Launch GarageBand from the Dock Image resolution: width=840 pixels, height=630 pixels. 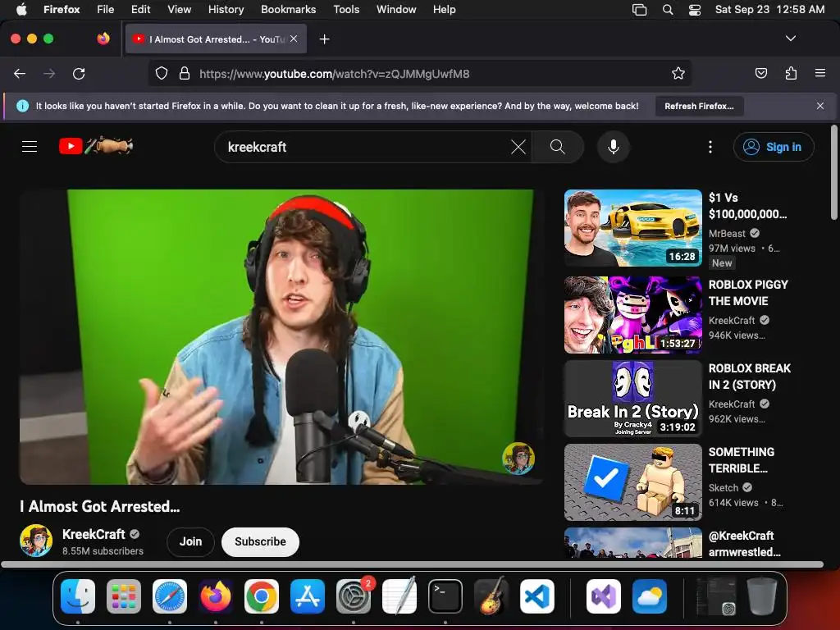click(491, 596)
